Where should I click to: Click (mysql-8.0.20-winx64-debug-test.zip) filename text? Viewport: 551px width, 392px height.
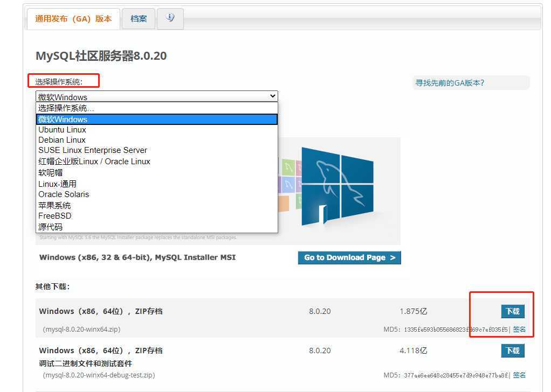[x=99, y=375]
